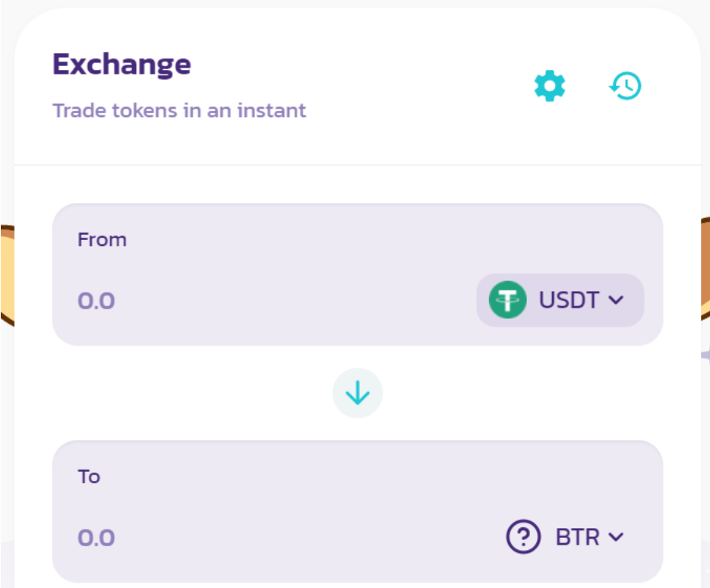The height and width of the screenshot is (588, 710).
Task: Open the USDT token selector
Action: tap(560, 300)
